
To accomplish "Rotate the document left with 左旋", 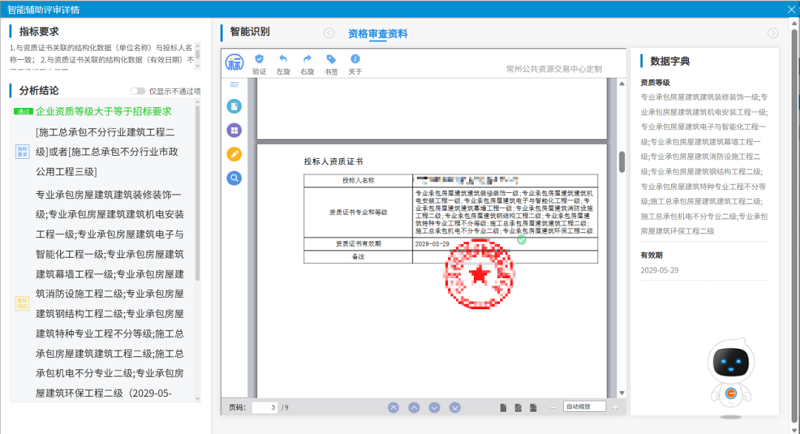I will tap(284, 60).
